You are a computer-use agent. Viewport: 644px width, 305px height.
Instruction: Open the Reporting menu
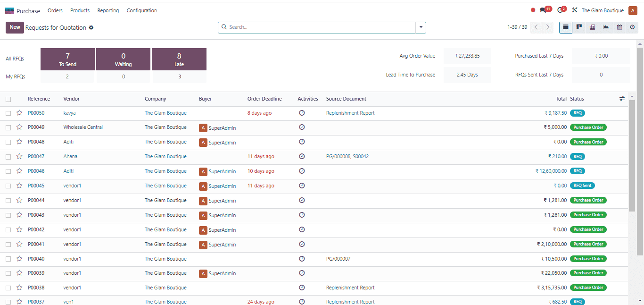(x=108, y=10)
